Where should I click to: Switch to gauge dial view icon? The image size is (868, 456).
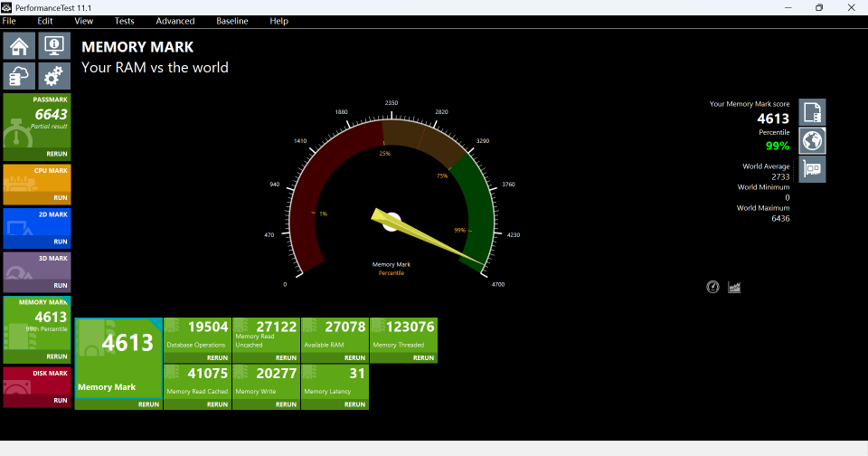tap(712, 287)
